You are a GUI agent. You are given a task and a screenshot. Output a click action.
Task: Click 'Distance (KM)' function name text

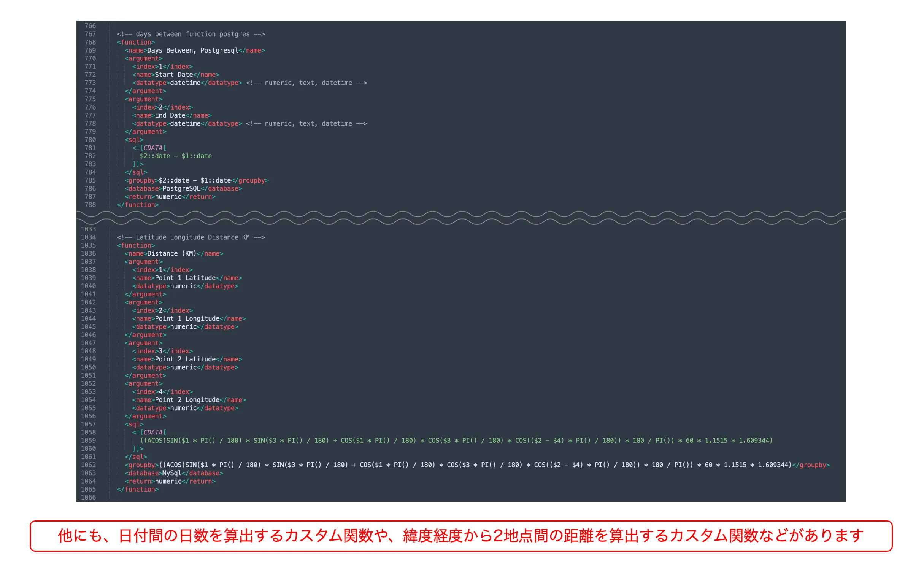pos(172,254)
